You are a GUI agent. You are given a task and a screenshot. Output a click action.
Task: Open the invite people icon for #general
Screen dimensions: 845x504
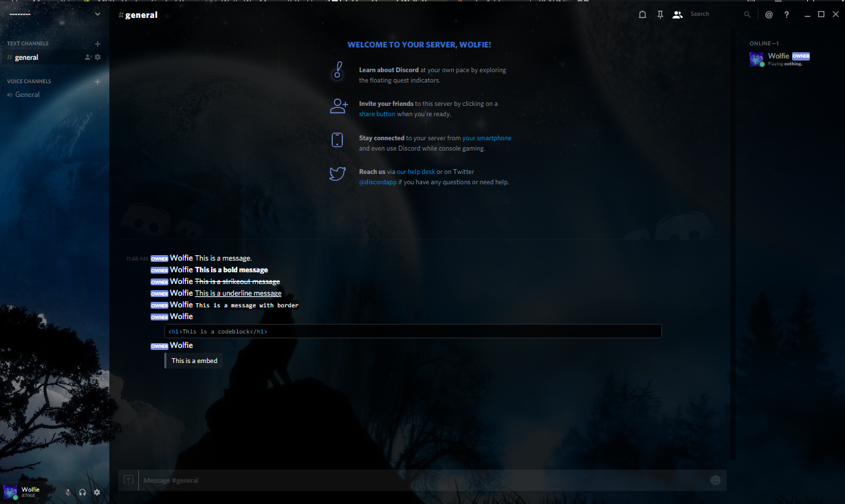[x=88, y=58]
